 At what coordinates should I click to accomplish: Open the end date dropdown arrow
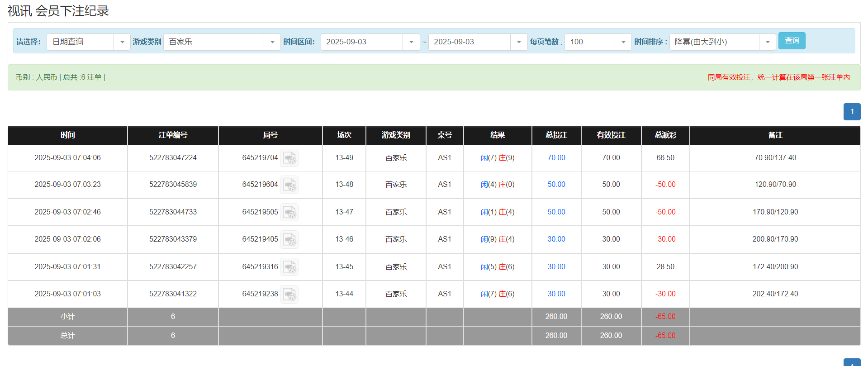click(519, 42)
